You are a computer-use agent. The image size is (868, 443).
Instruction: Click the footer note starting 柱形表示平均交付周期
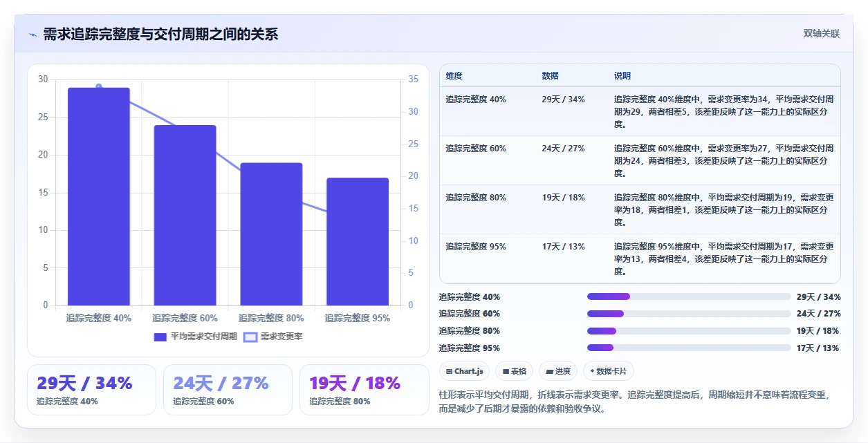point(634,402)
